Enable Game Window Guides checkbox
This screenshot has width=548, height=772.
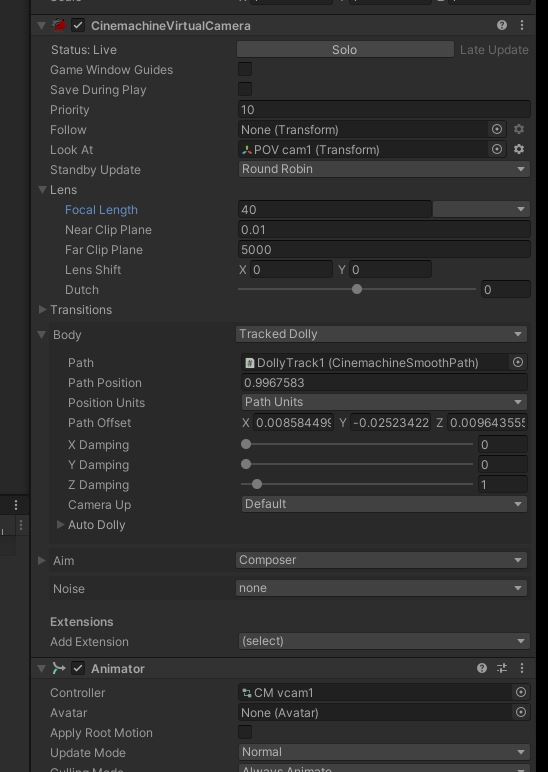245,69
